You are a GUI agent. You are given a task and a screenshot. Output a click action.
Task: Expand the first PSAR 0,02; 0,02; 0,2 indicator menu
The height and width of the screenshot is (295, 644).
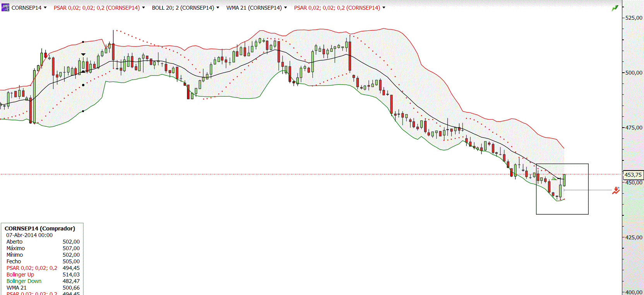pyautogui.click(x=144, y=8)
